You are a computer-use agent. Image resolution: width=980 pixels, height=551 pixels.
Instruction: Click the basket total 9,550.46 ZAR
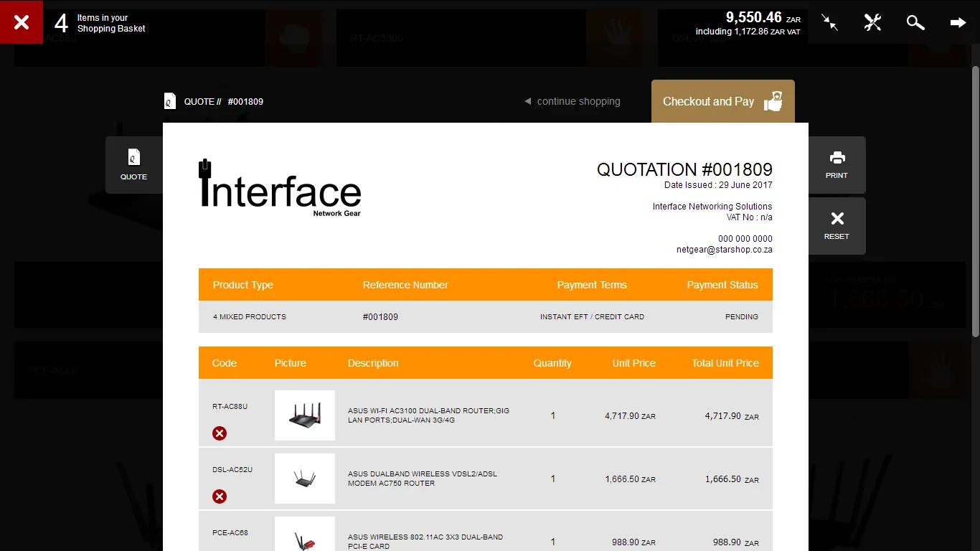click(x=763, y=17)
